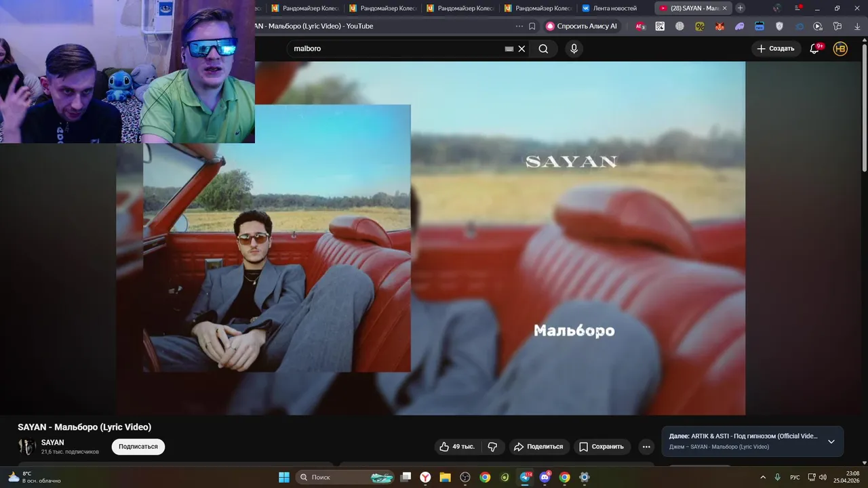This screenshot has width=868, height=488.
Task: Open more actions three-dots under video
Action: pyautogui.click(x=646, y=447)
